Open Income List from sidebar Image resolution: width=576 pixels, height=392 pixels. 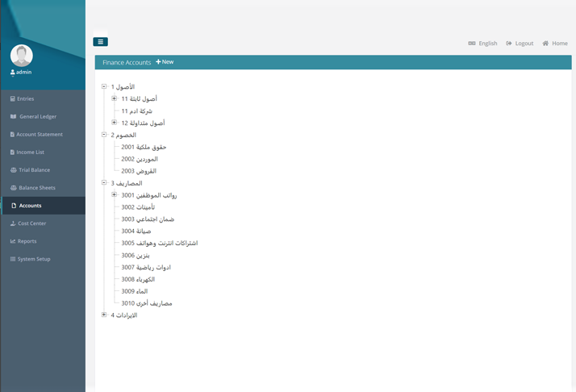43,152
